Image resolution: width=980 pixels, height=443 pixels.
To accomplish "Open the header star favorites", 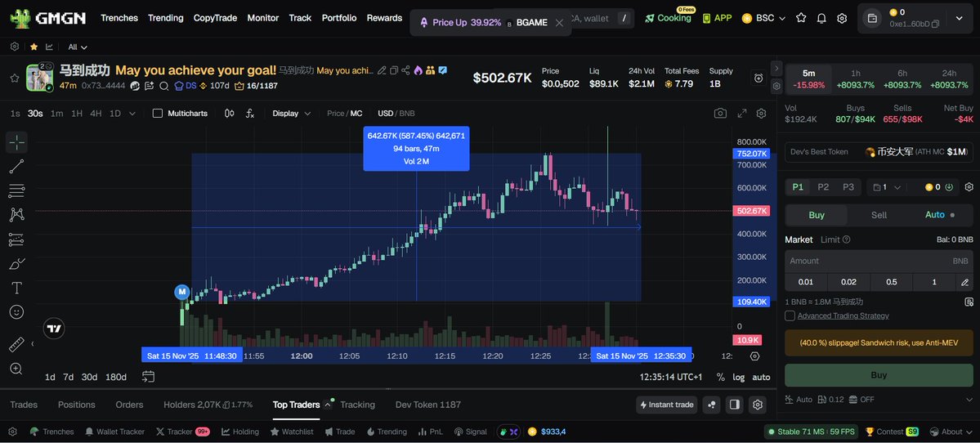I will coord(801,18).
